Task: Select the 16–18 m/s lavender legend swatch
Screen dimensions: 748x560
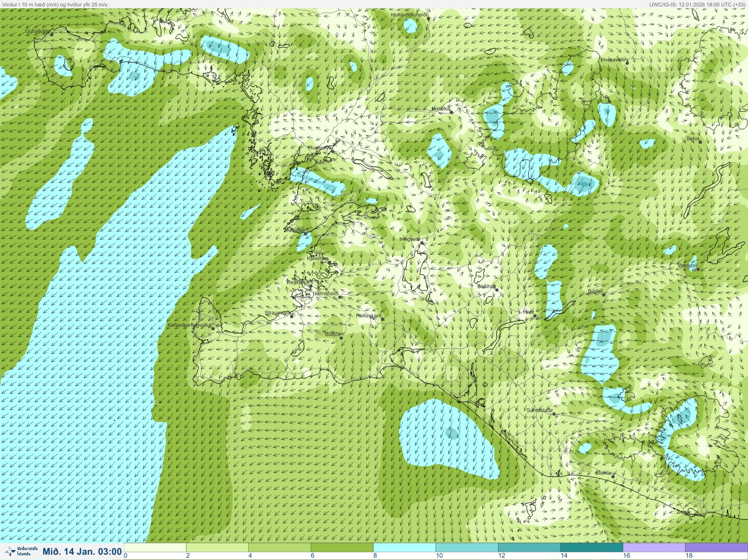Action: [654, 548]
